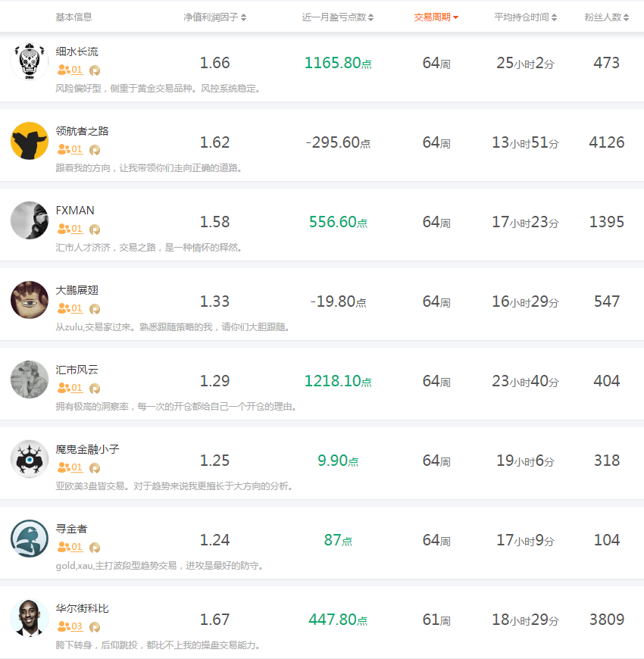Image resolution: width=644 pixels, height=659 pixels.
Task: Click the yellow dog avatar of 领航者之路
Action: click(30, 141)
